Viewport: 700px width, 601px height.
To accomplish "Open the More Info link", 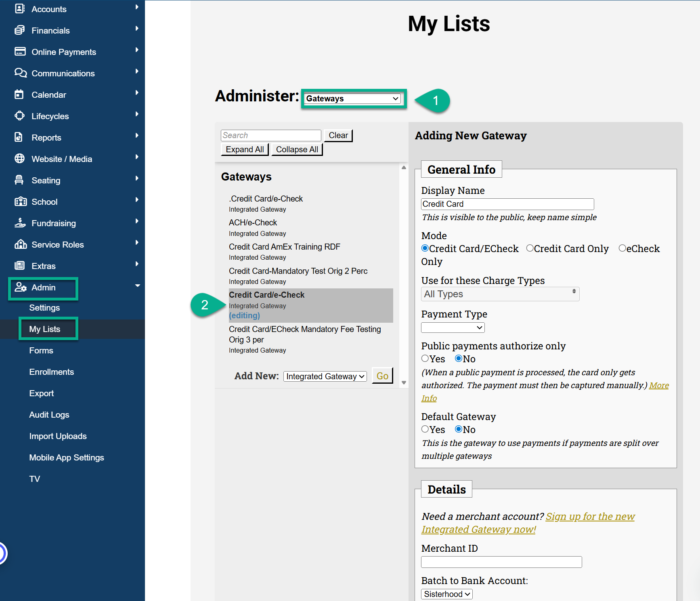I will click(658, 386).
